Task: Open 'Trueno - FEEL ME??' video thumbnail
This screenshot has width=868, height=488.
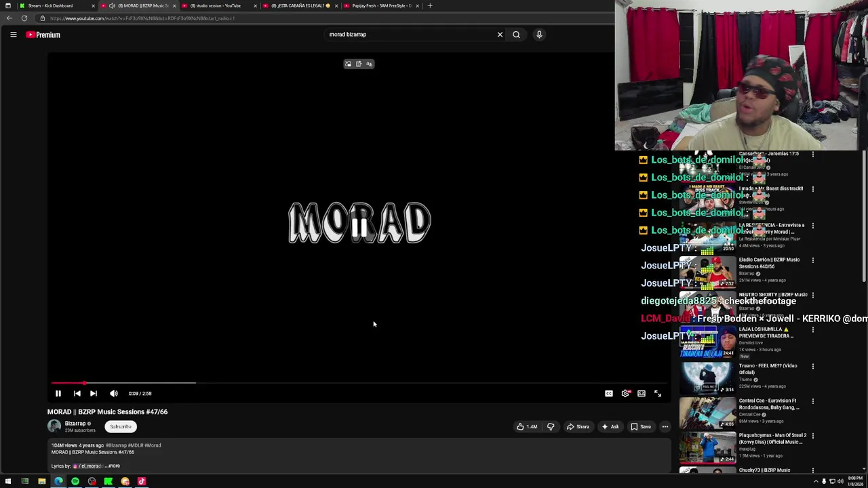Action: tap(707, 378)
